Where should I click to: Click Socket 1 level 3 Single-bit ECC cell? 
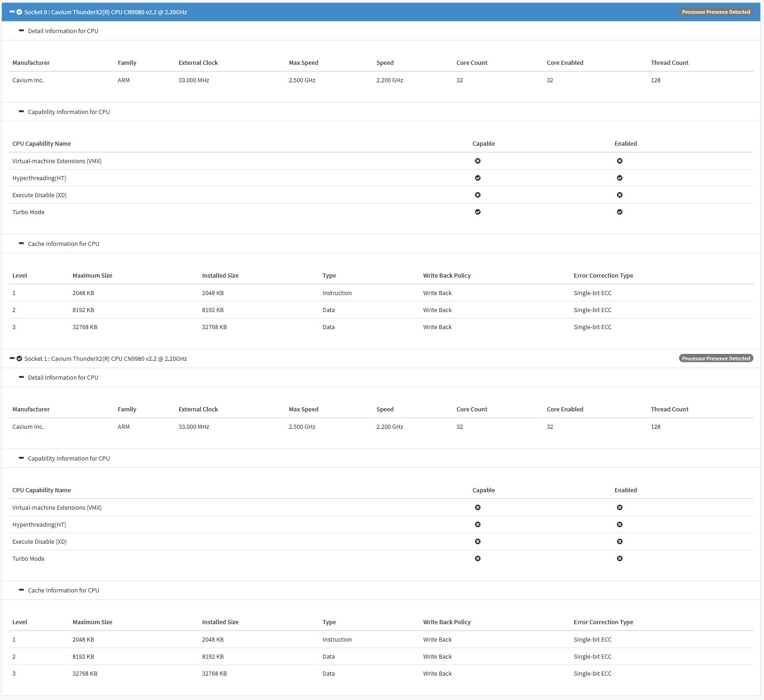(593, 674)
